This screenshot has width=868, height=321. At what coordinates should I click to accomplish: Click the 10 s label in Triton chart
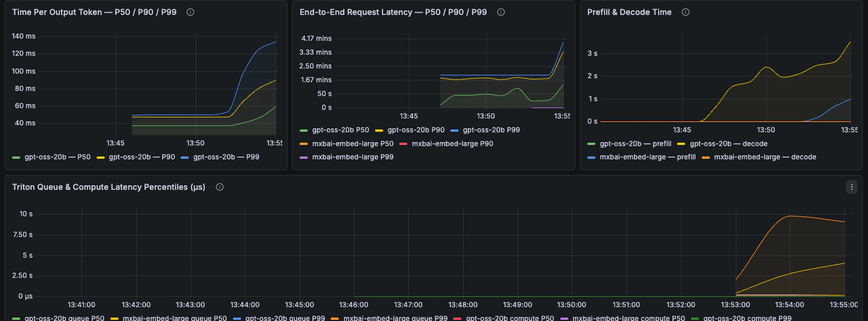(26, 214)
